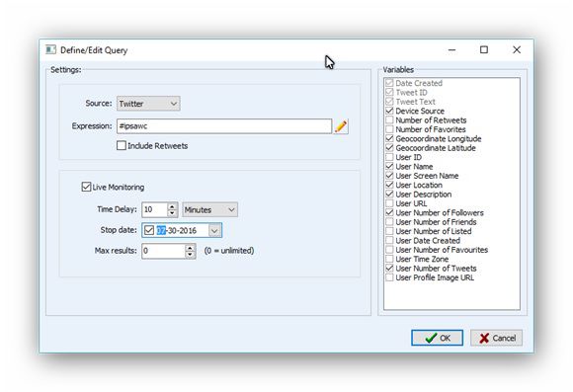Minimize the Define/Edit Query window
This screenshot has height=392, width=573.
452,49
